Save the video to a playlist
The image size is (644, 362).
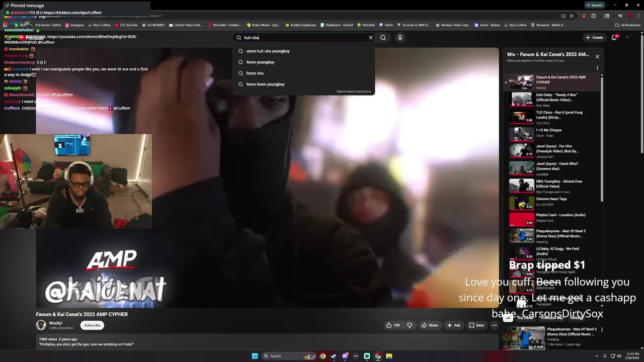(476, 325)
